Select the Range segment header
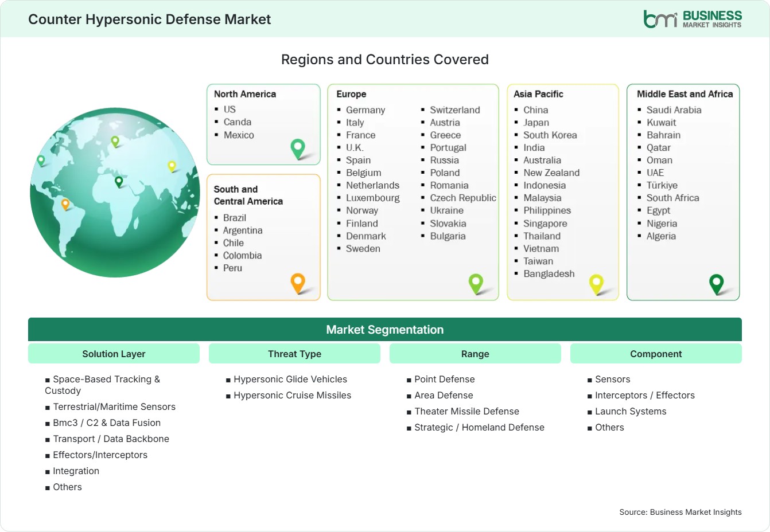The image size is (770, 532). [x=475, y=354]
